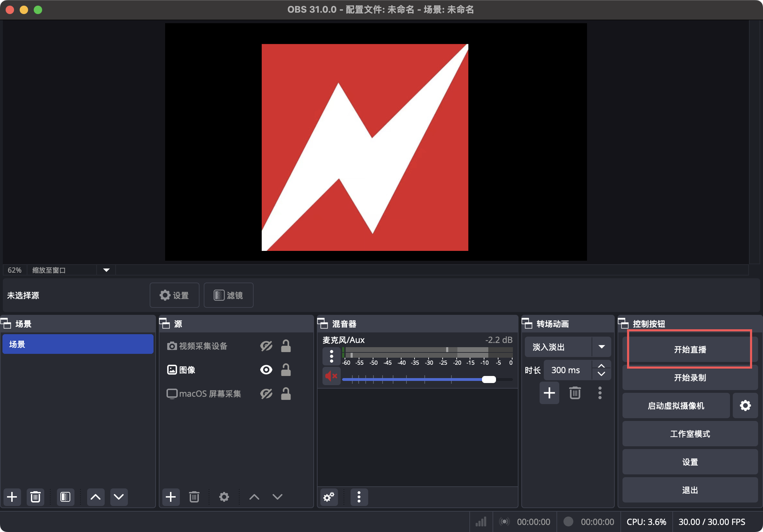This screenshot has width=763, height=532.
Task: Lock the 视频采集设备 source
Action: click(286, 346)
